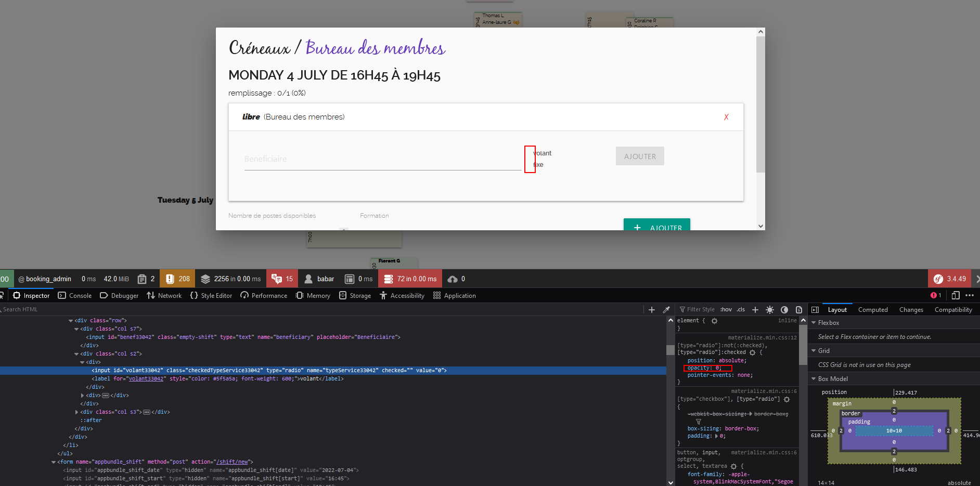Click the booking_admin route in debug toolbar
Viewport: 980px width, 486px height.
click(x=45, y=279)
